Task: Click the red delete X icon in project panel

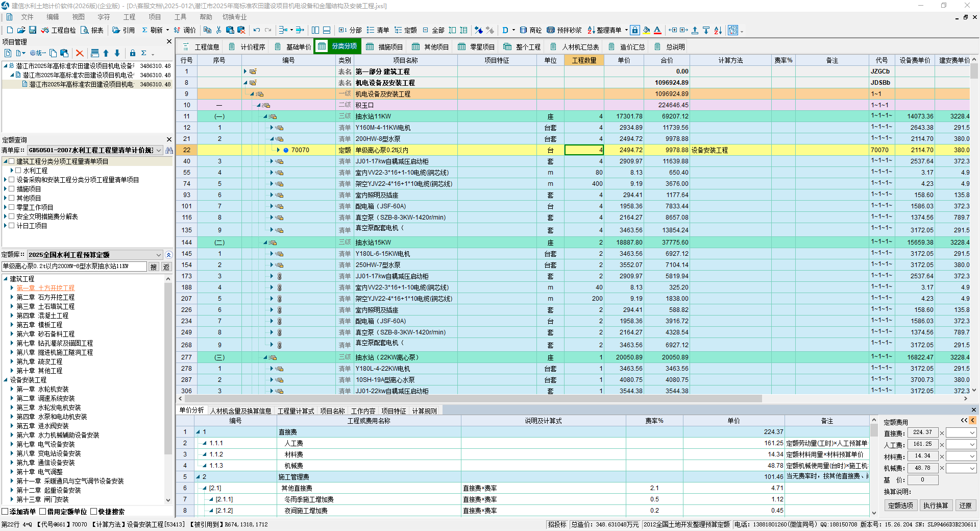Action: [x=79, y=53]
